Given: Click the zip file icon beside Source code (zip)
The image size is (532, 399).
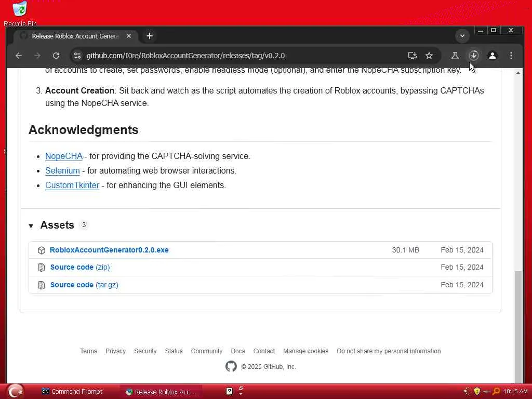Looking at the screenshot, I should pyautogui.click(x=42, y=268).
